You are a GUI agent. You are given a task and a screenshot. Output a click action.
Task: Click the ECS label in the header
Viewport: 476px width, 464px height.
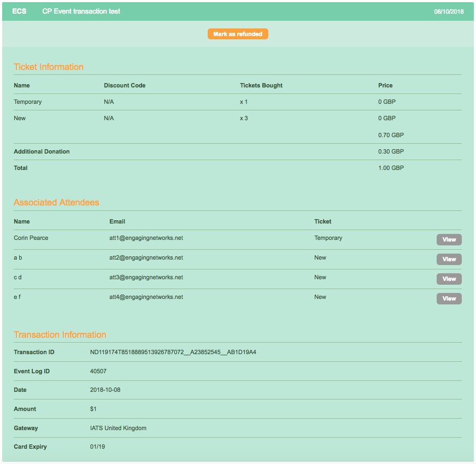point(19,11)
